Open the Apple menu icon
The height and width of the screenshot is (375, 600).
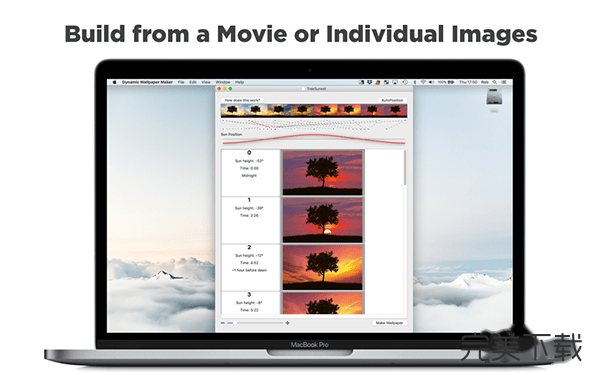pos(114,82)
